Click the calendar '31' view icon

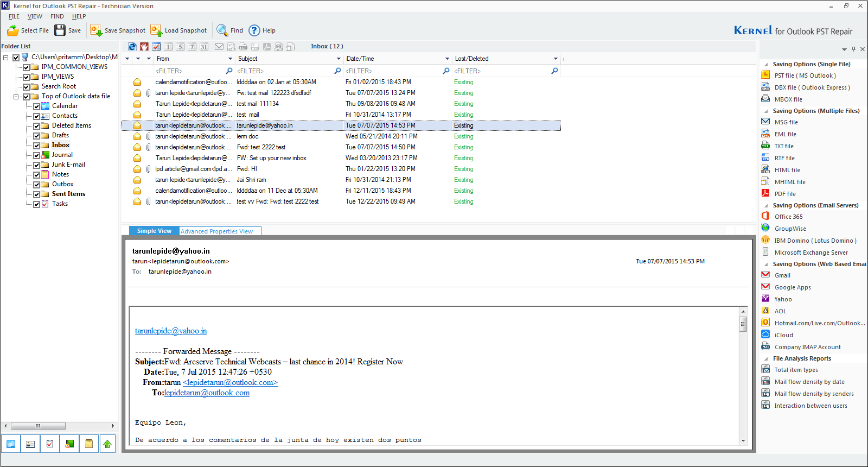(204, 47)
